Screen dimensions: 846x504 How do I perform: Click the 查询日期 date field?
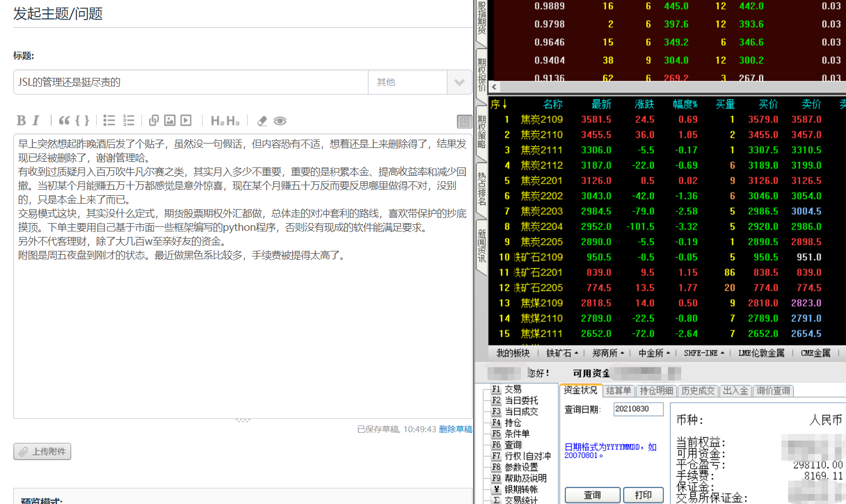pyautogui.click(x=638, y=409)
